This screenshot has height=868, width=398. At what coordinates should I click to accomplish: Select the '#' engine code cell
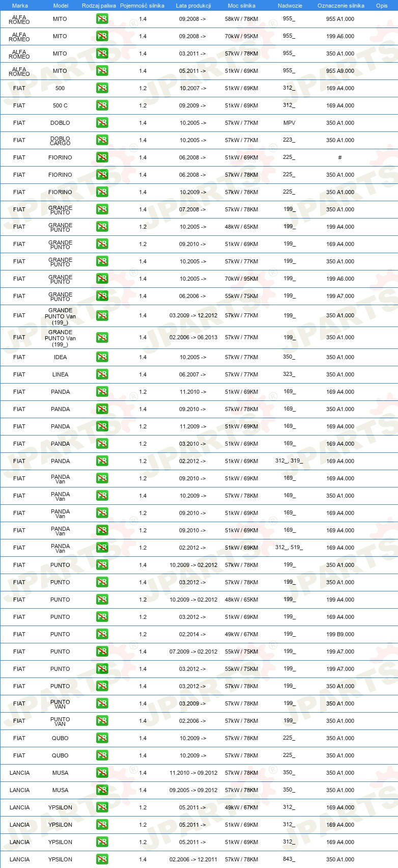pyautogui.click(x=340, y=157)
